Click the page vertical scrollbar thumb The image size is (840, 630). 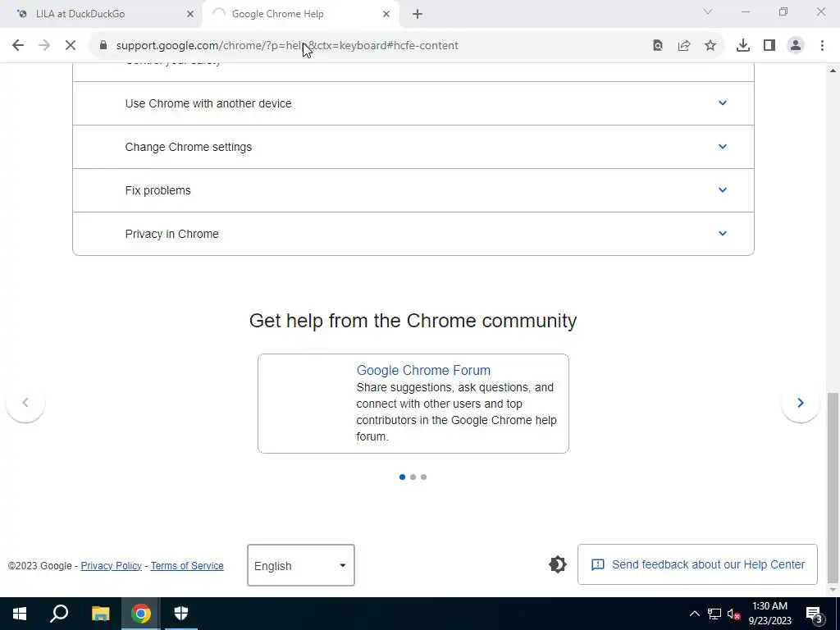[x=833, y=487]
